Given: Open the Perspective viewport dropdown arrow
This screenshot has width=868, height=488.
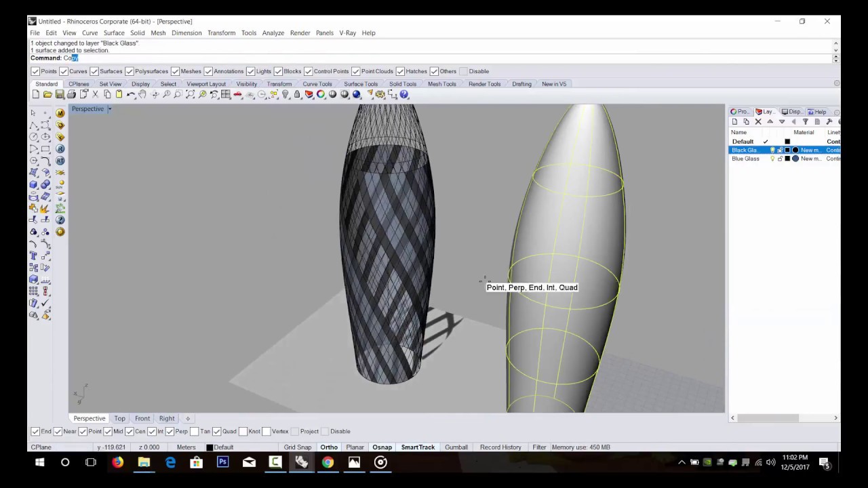Looking at the screenshot, I should [x=109, y=109].
